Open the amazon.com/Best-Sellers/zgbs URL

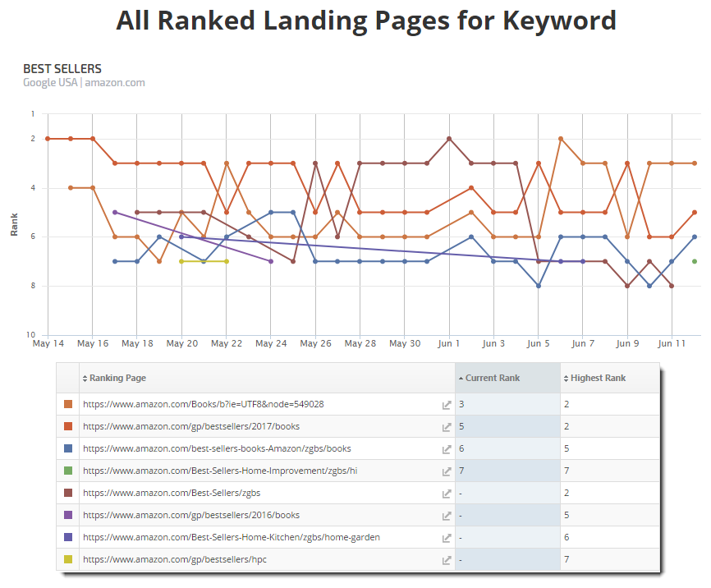point(172,494)
